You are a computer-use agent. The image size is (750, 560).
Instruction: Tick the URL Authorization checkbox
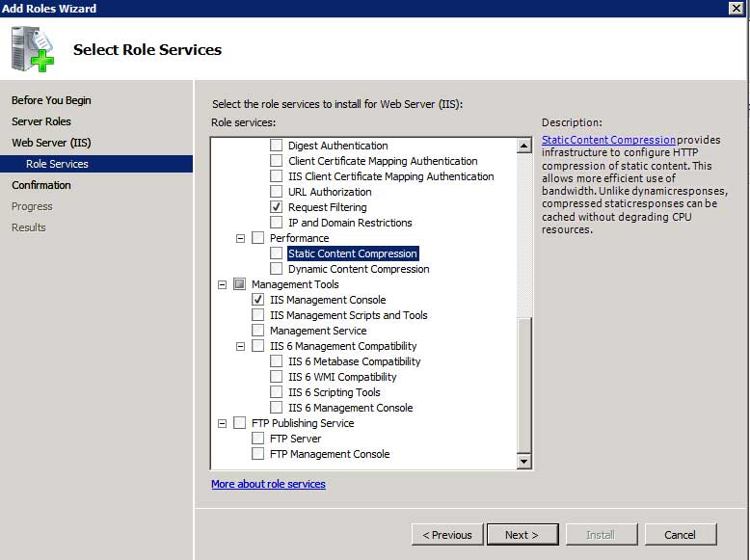[276, 191]
